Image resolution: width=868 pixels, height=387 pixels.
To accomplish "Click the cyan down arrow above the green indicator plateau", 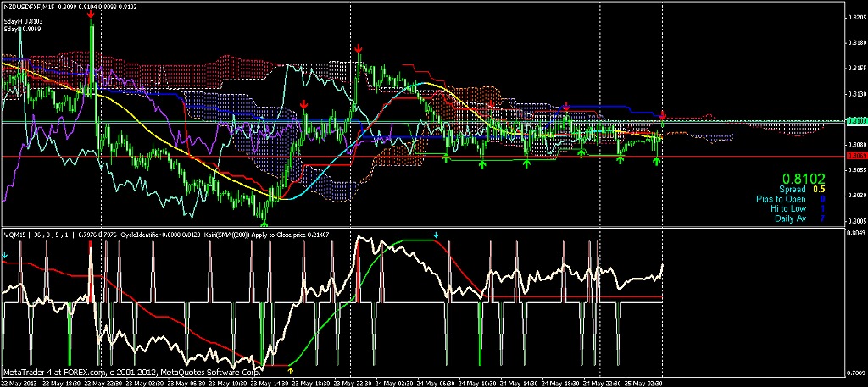I will pos(436,235).
